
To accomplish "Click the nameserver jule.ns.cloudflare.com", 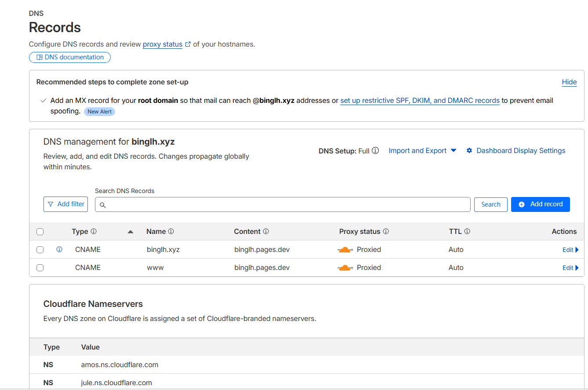I will click(116, 383).
